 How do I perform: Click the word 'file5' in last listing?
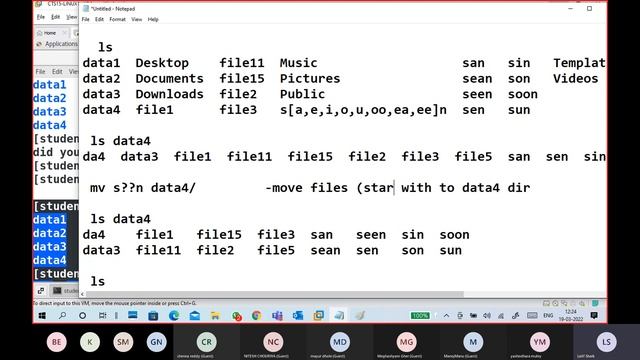[276, 250]
